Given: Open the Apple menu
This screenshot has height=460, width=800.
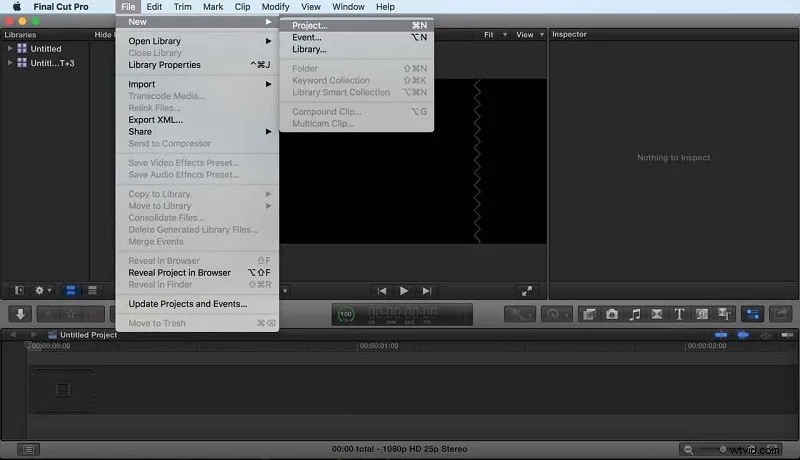Looking at the screenshot, I should [16, 7].
